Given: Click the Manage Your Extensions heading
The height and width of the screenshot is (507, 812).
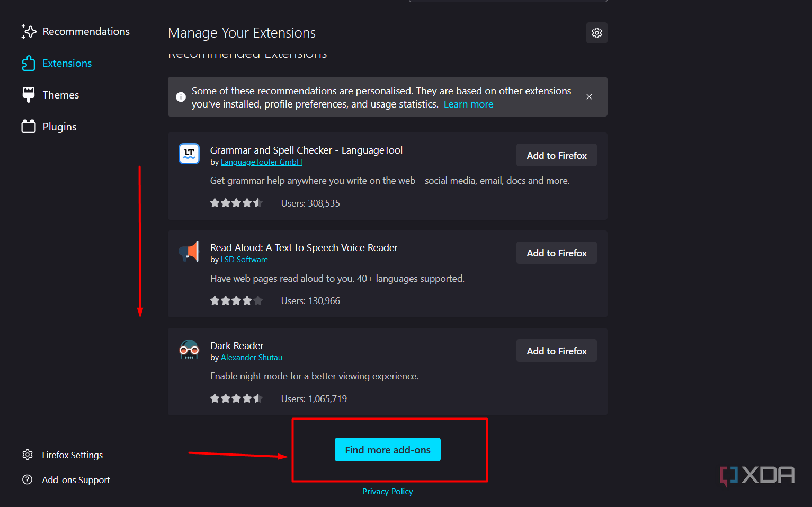Looking at the screenshot, I should click(242, 33).
